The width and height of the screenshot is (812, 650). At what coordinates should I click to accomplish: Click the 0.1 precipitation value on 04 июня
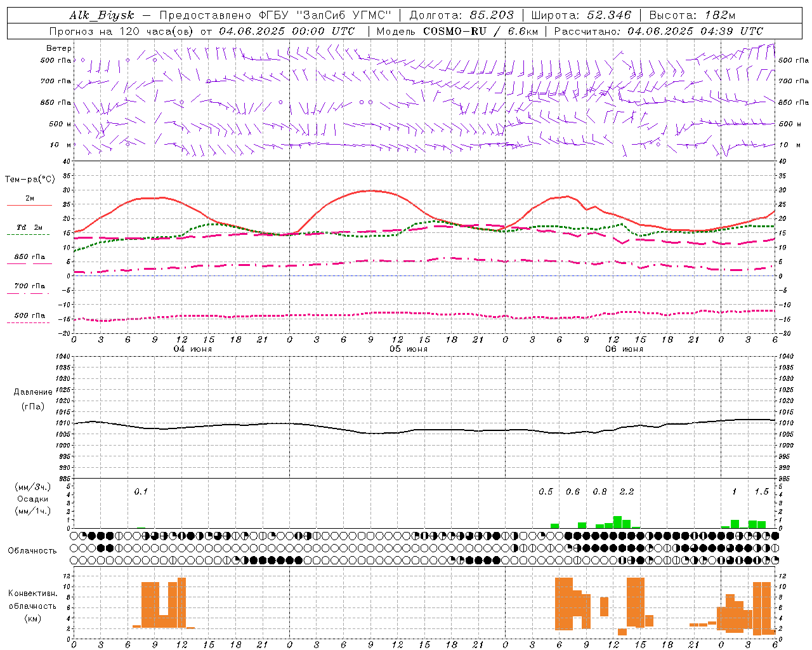[x=141, y=491]
